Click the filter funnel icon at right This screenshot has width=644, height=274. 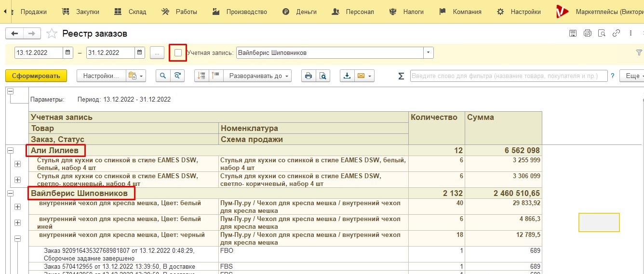[x=639, y=52]
